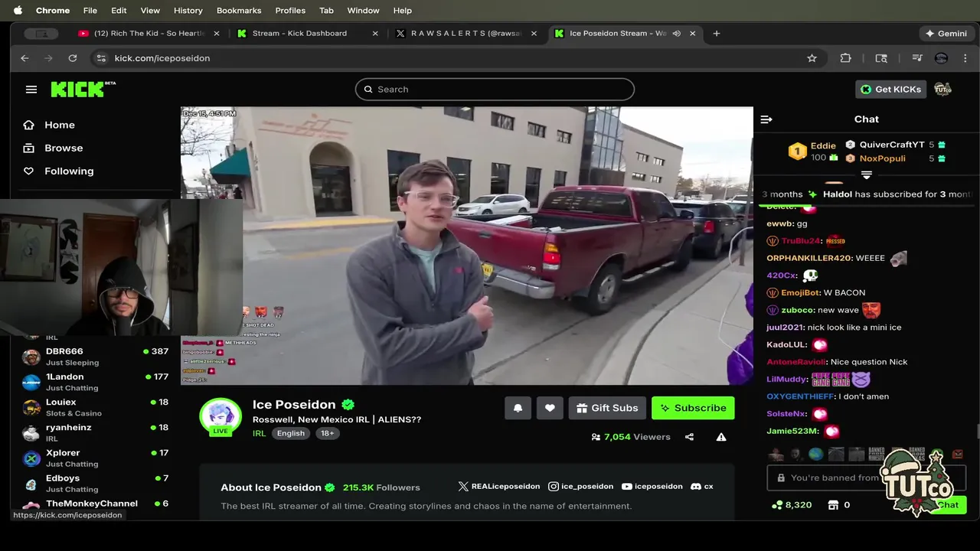
Task: Click username TruBlu24 in chat
Action: [800, 241]
